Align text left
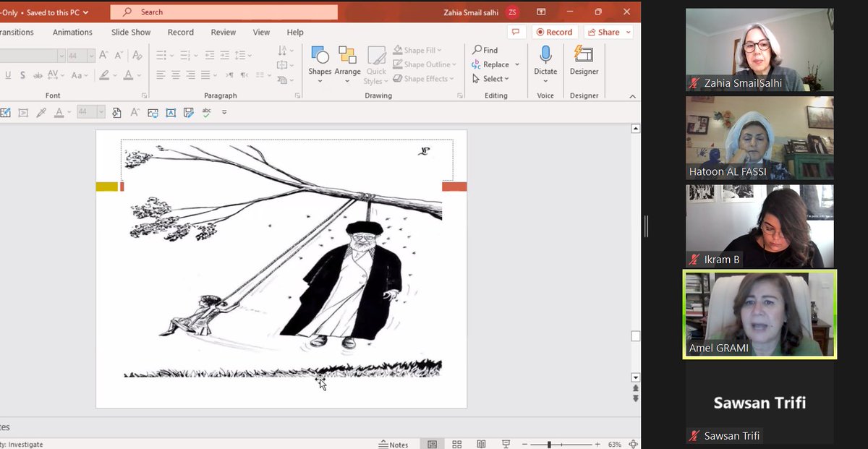The width and height of the screenshot is (868, 449). click(x=161, y=75)
